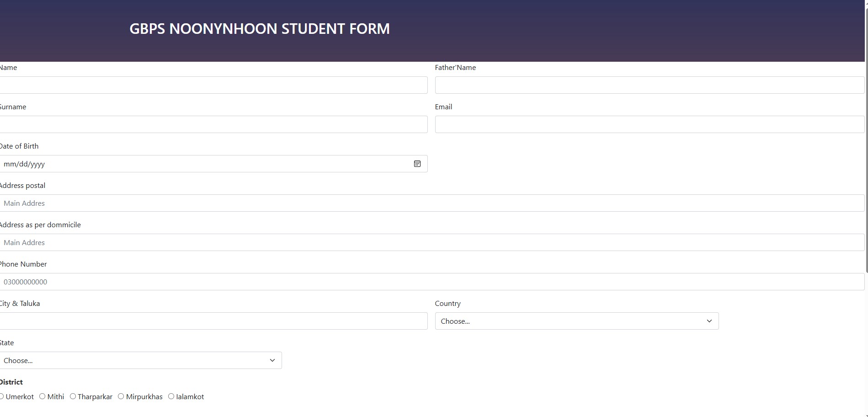Click the Name input field

(213, 85)
